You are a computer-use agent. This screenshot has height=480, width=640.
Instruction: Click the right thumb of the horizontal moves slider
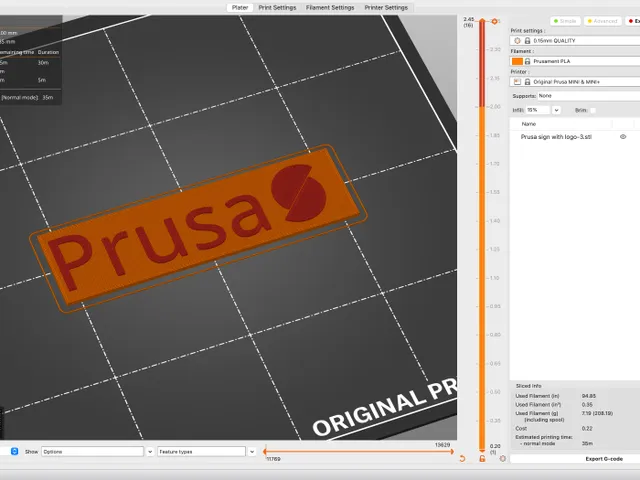pos(452,451)
